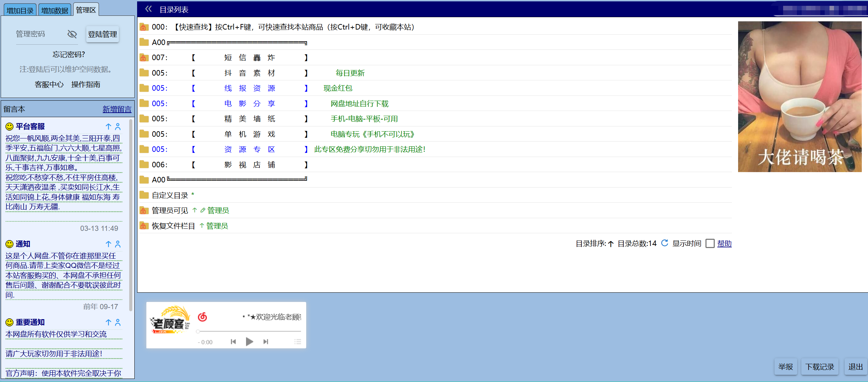Open the 新增留言 link
The height and width of the screenshot is (382, 868).
117,109
